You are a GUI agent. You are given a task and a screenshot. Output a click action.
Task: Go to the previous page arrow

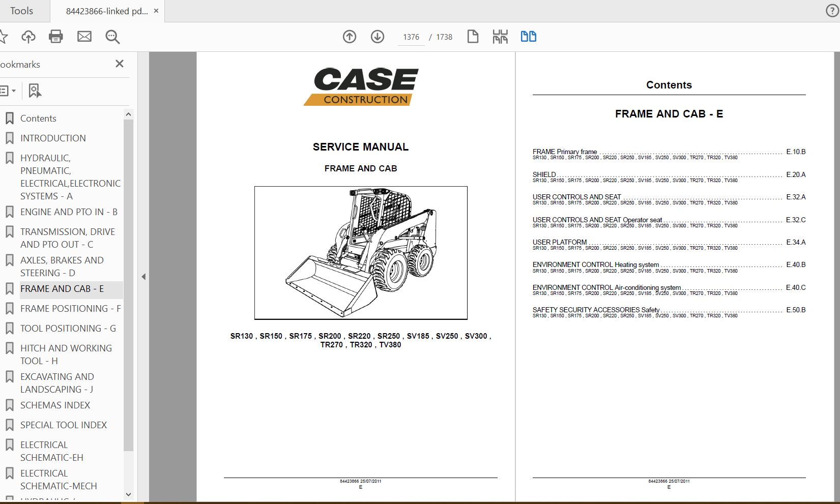[x=350, y=36]
